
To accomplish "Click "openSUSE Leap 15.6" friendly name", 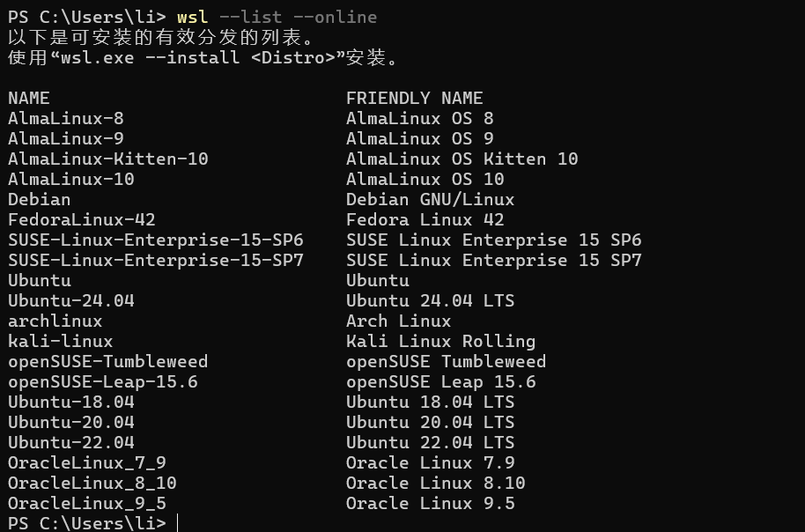I will tap(440, 381).
